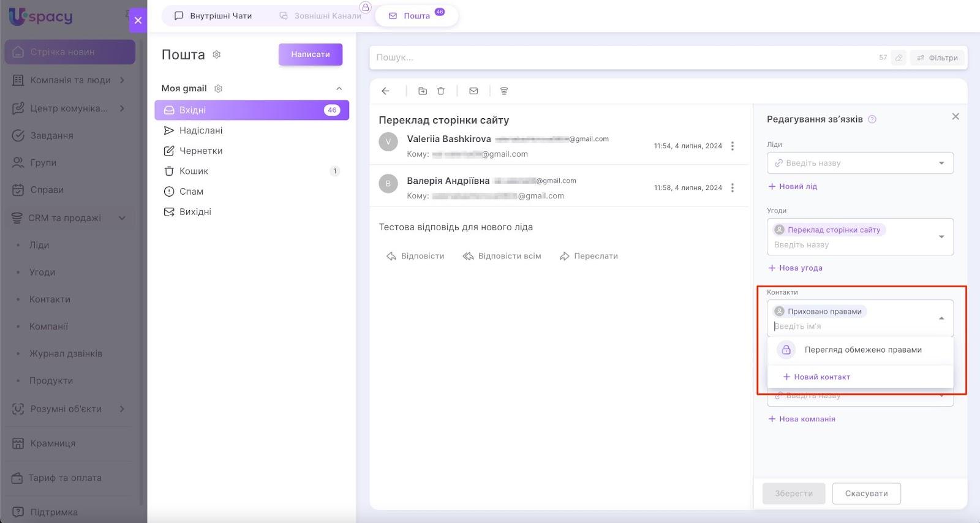Click the help icon beside Редагування зв'язків

pyautogui.click(x=872, y=119)
